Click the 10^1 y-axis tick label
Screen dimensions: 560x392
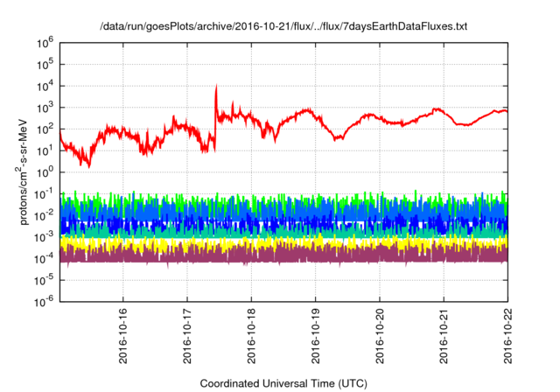pyautogui.click(x=45, y=150)
